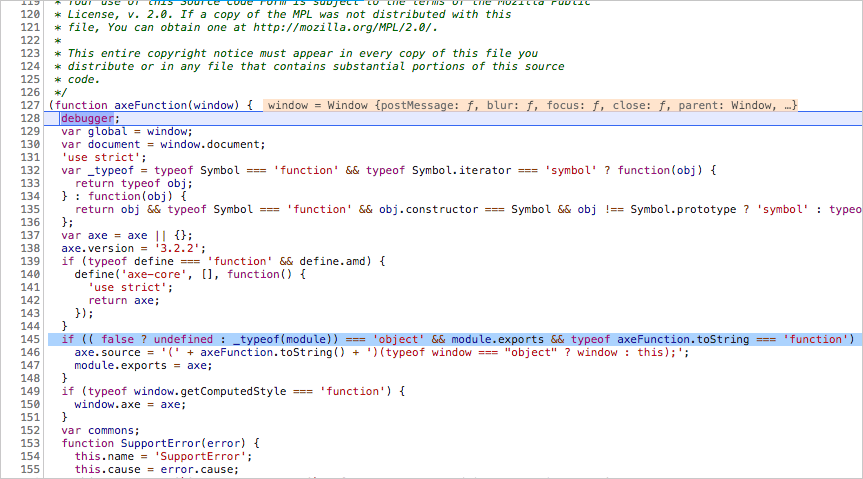The width and height of the screenshot is (863, 479).
Task: Click 'error.cause' on line 155
Action: click(x=196, y=470)
